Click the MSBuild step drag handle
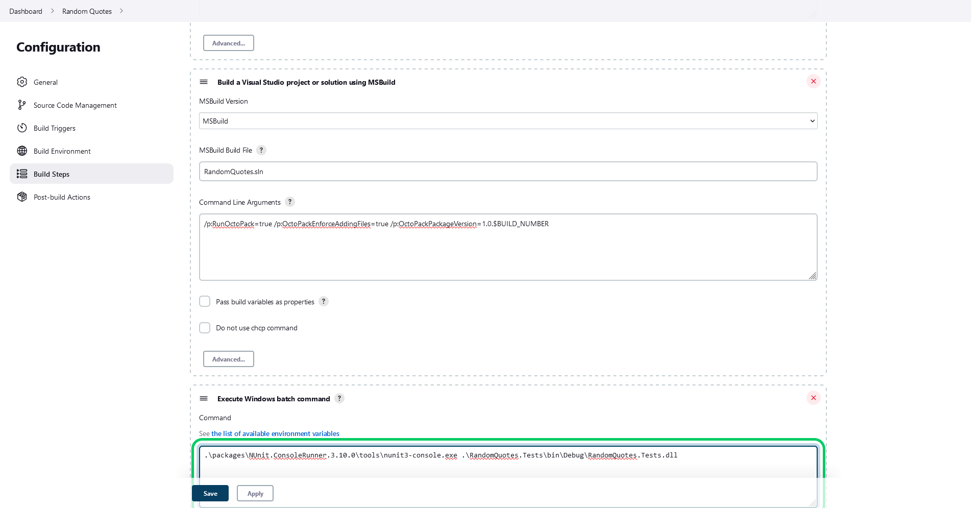 pyautogui.click(x=204, y=82)
